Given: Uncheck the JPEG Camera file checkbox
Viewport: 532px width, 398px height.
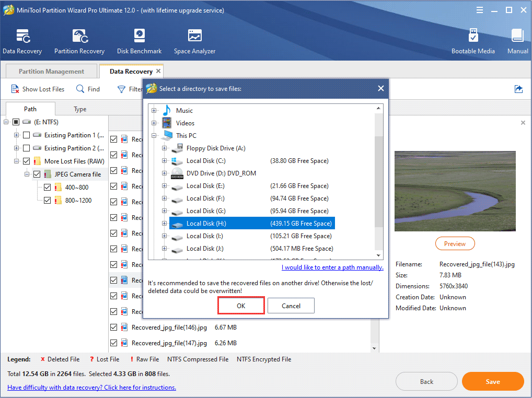Looking at the screenshot, I should click(37, 174).
